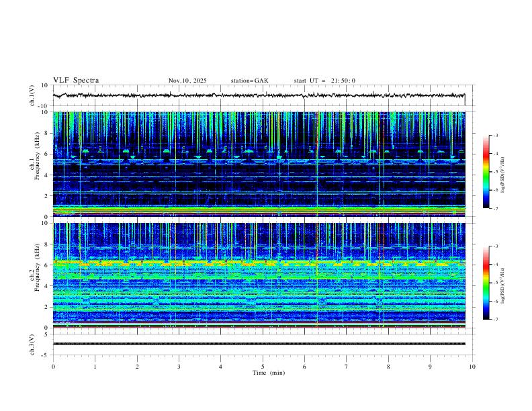Click the ch.2 spectrogram panel
532x411 pixels.
click(x=259, y=275)
